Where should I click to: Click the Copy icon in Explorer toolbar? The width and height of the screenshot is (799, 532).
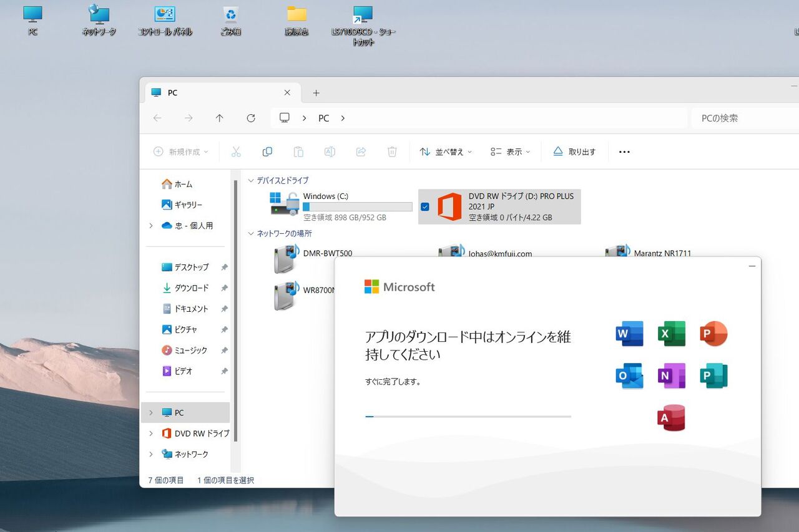267,152
